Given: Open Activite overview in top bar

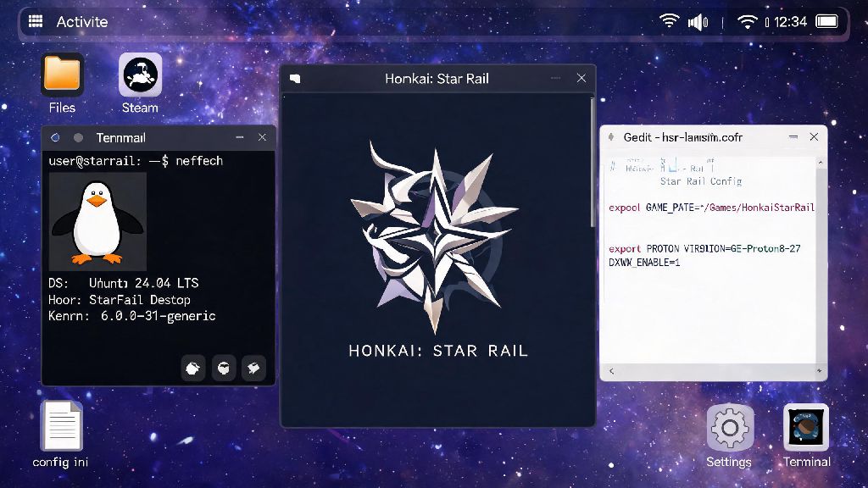Looking at the screenshot, I should pos(82,21).
